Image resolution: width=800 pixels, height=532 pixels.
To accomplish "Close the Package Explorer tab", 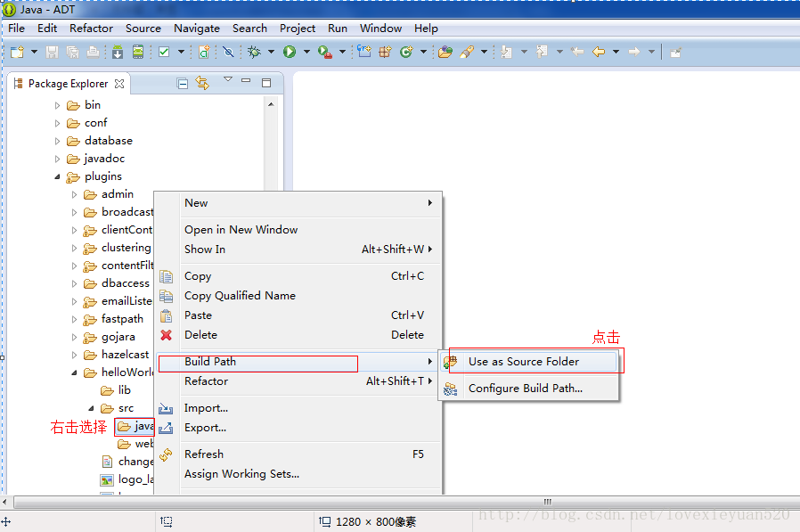I will (119, 84).
